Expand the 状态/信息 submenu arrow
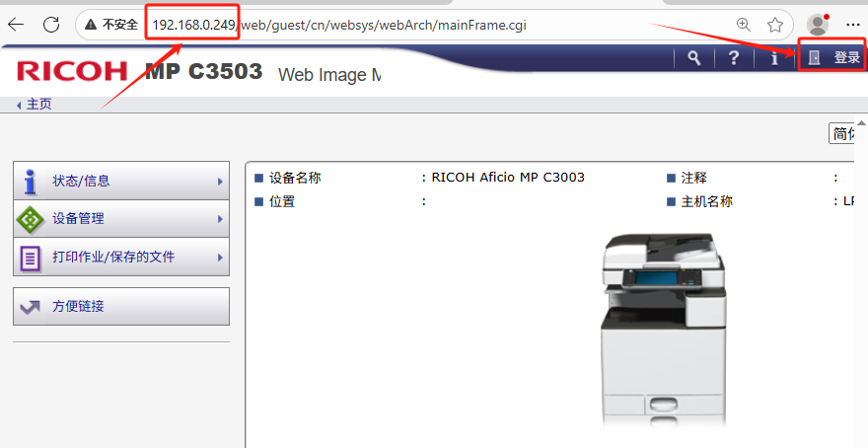 coord(220,182)
